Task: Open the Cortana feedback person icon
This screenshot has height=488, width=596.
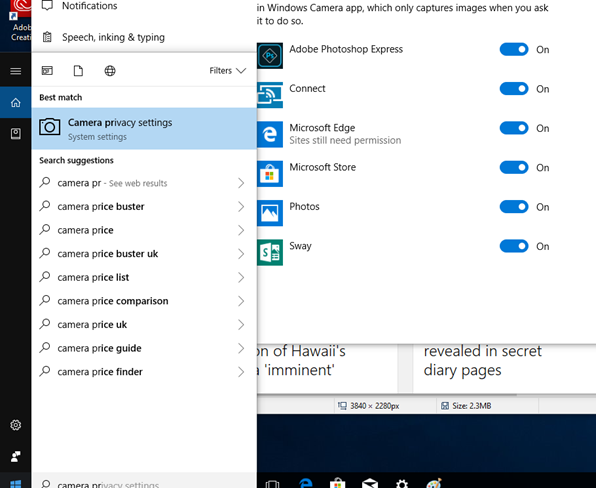Action: click(16, 456)
